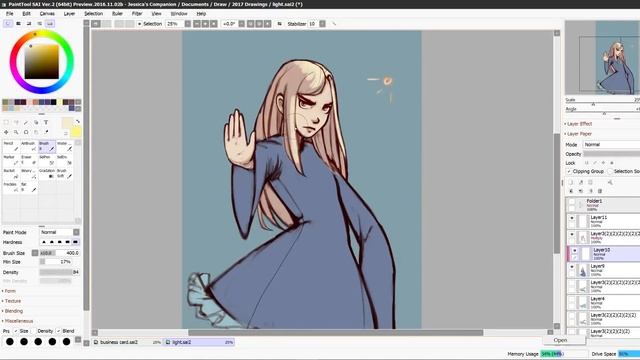Screen dimensions: 640x360
Task: Select the rectangular selection tool
Action: pyautogui.click(x=6, y=122)
